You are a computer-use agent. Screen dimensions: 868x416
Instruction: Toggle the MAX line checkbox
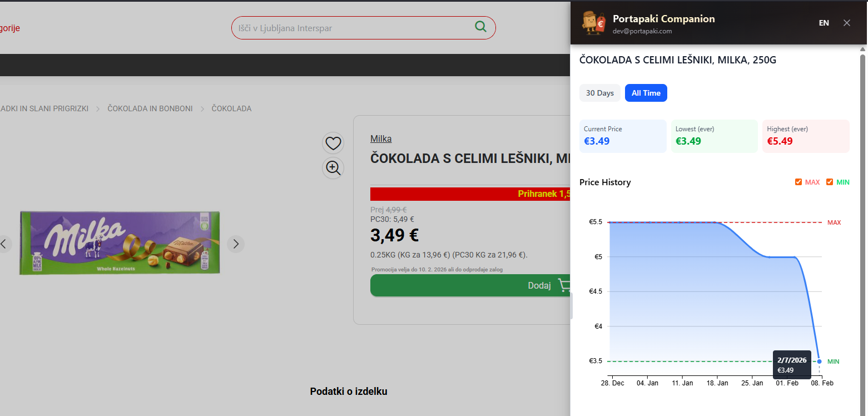click(798, 182)
